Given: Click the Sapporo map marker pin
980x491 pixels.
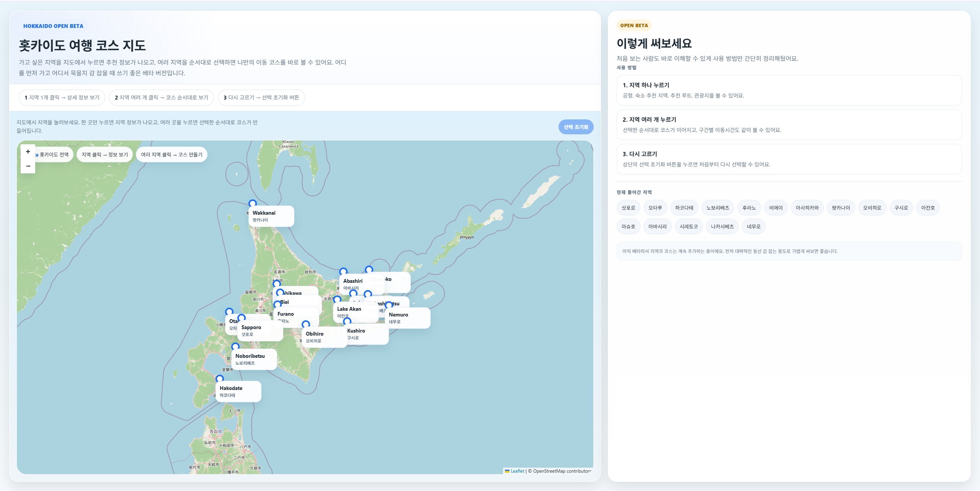Looking at the screenshot, I should pos(241,318).
